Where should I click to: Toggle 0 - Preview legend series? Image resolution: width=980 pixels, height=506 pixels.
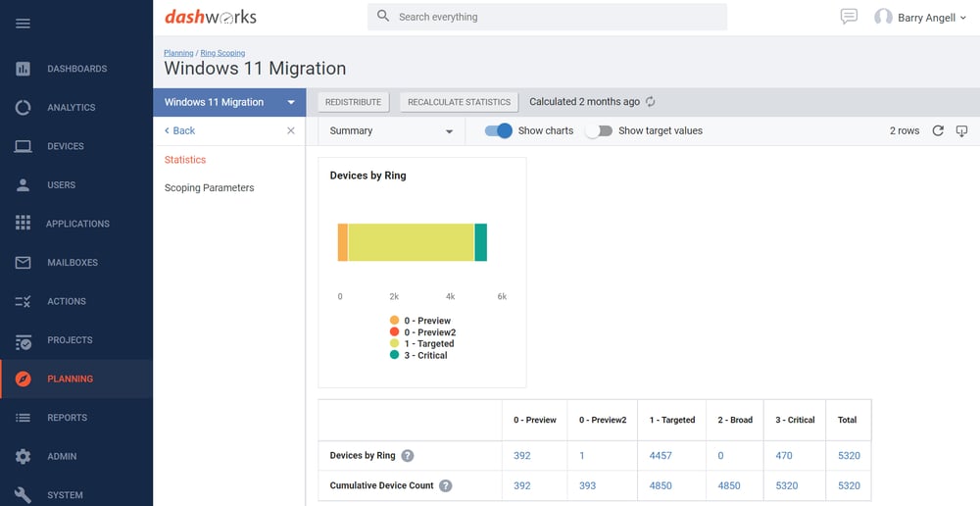click(x=420, y=321)
